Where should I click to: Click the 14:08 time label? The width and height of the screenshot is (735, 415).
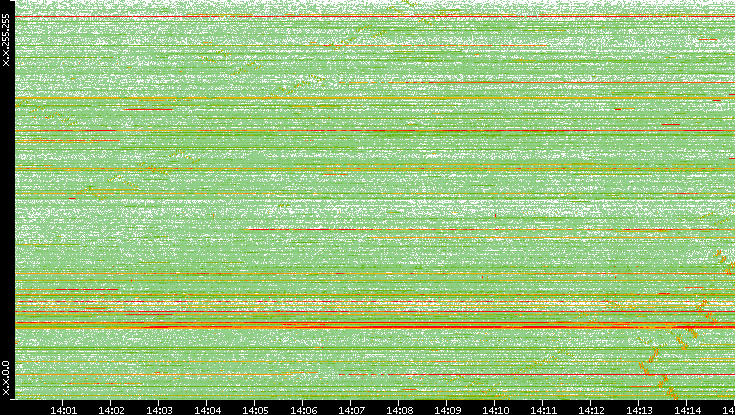(x=399, y=409)
